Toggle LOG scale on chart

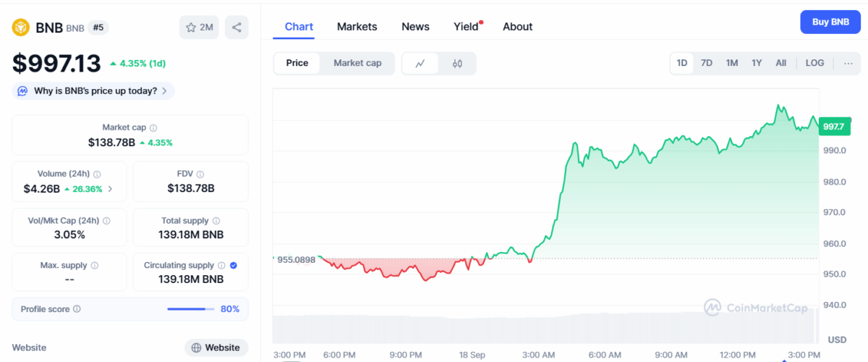tap(814, 63)
